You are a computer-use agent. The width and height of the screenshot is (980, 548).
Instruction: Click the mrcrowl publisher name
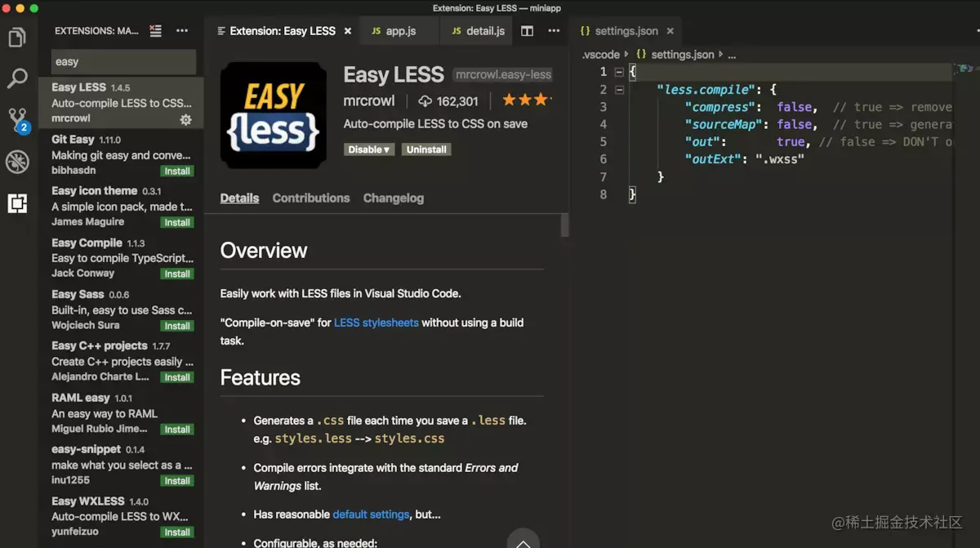coord(369,101)
